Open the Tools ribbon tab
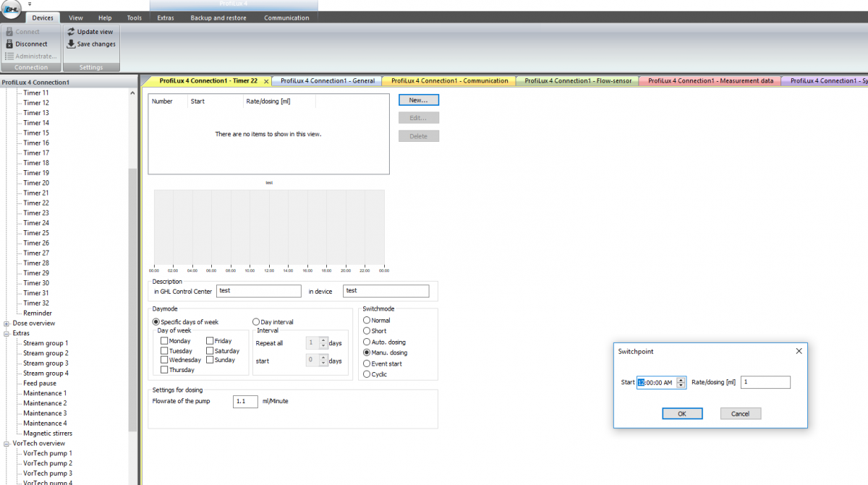Screen dimensions: 868x485 (135, 17)
